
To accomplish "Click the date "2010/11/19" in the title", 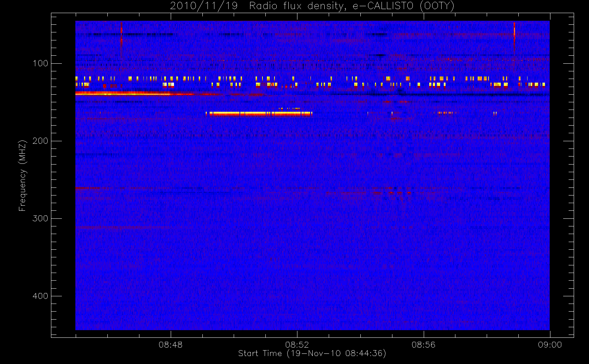I will (204, 6).
